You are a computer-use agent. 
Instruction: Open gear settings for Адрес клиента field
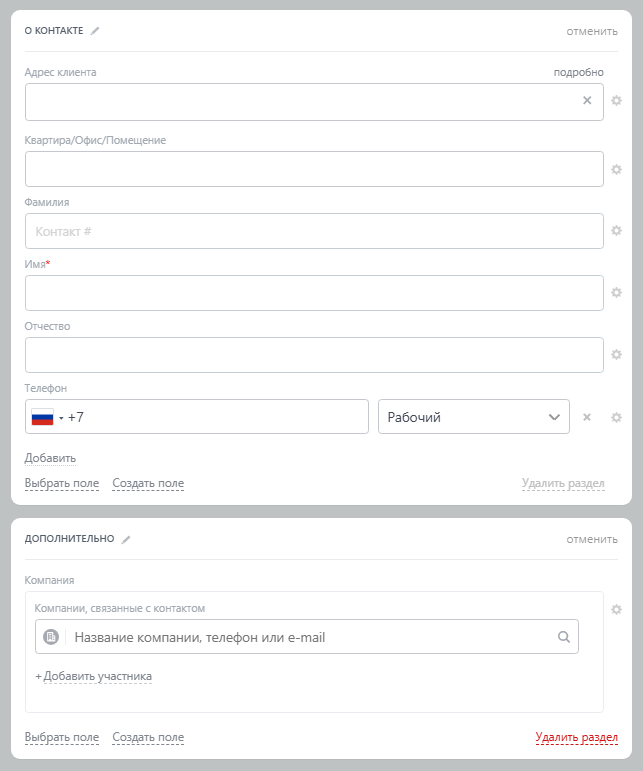pyautogui.click(x=617, y=101)
